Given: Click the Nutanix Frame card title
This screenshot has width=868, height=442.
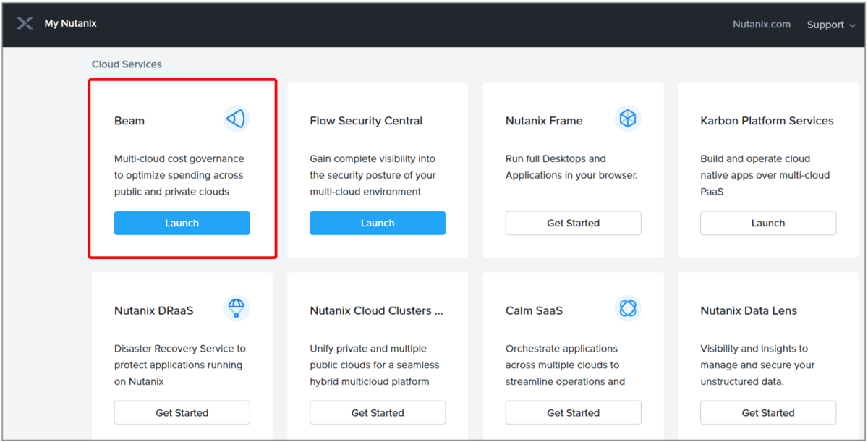Looking at the screenshot, I should point(544,121).
